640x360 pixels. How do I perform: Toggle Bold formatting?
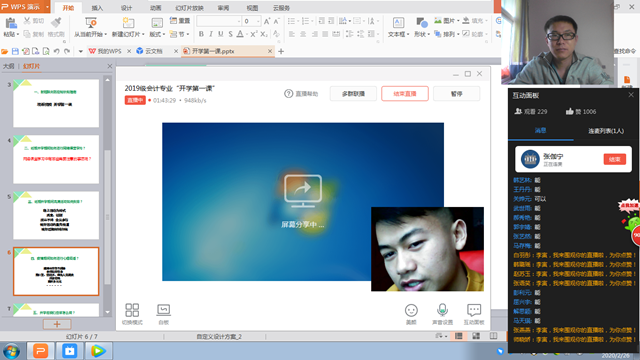201,34
